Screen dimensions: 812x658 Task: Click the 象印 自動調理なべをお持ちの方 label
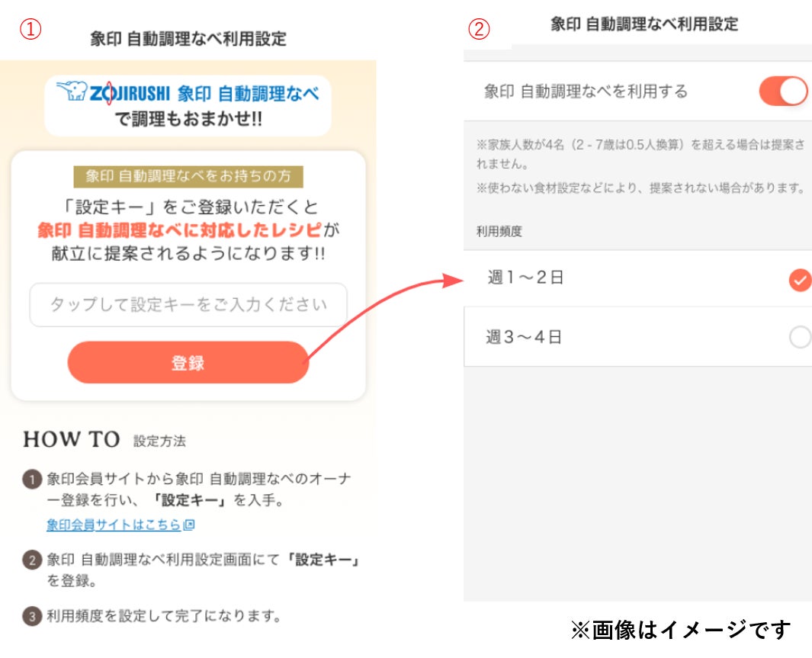pos(188,177)
